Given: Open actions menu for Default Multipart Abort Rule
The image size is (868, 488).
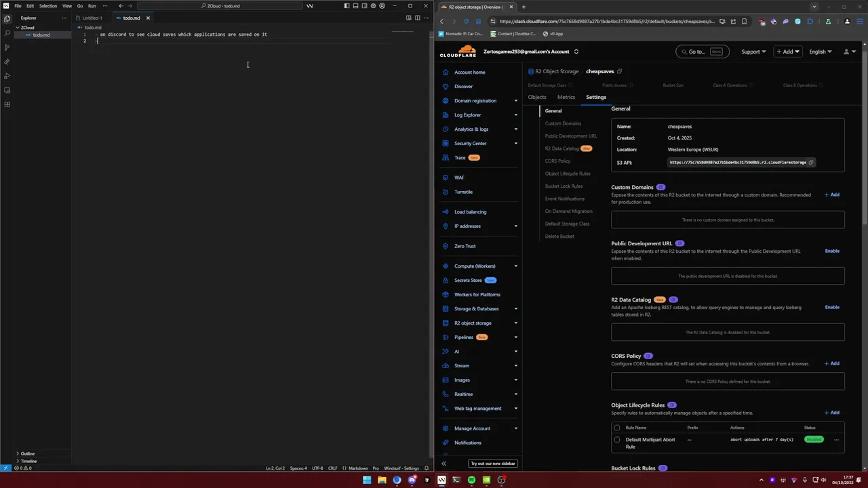Looking at the screenshot, I should click(836, 440).
